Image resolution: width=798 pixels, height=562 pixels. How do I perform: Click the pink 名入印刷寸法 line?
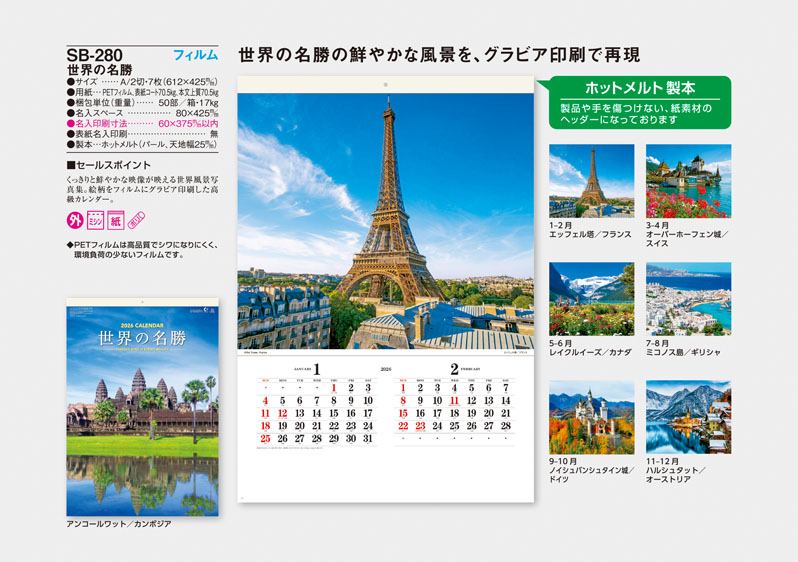[142, 124]
